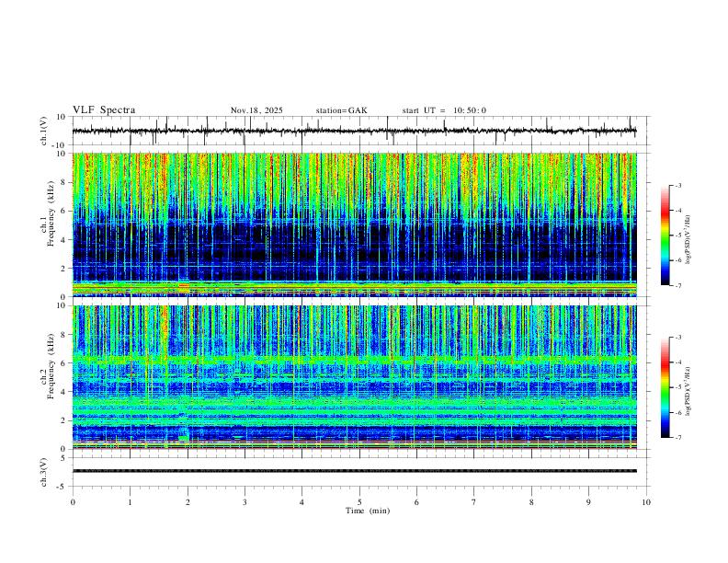The height and width of the screenshot is (563, 728).
Task: Click the time axis tick label "4"
Action: (302, 502)
